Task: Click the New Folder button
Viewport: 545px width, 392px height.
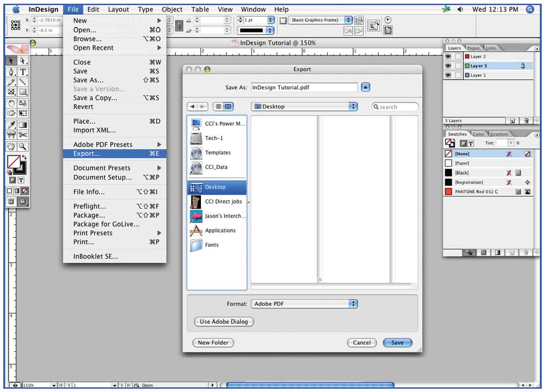Action: tap(213, 343)
